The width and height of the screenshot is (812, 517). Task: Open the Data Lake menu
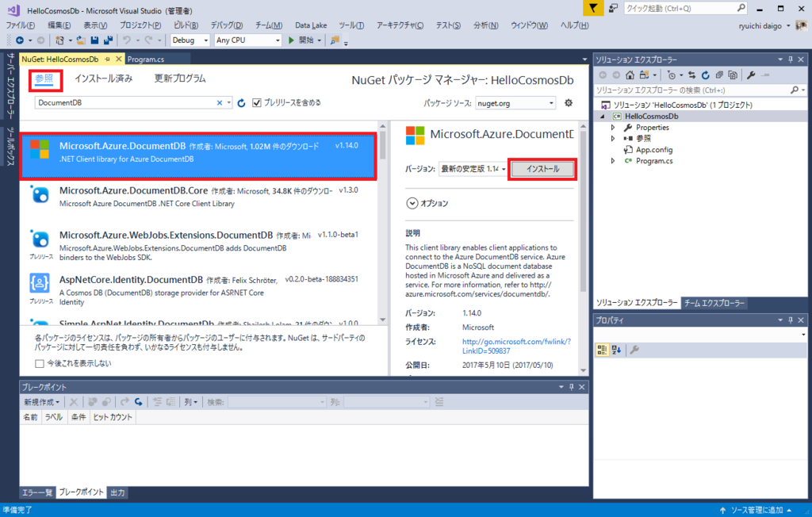pos(311,25)
